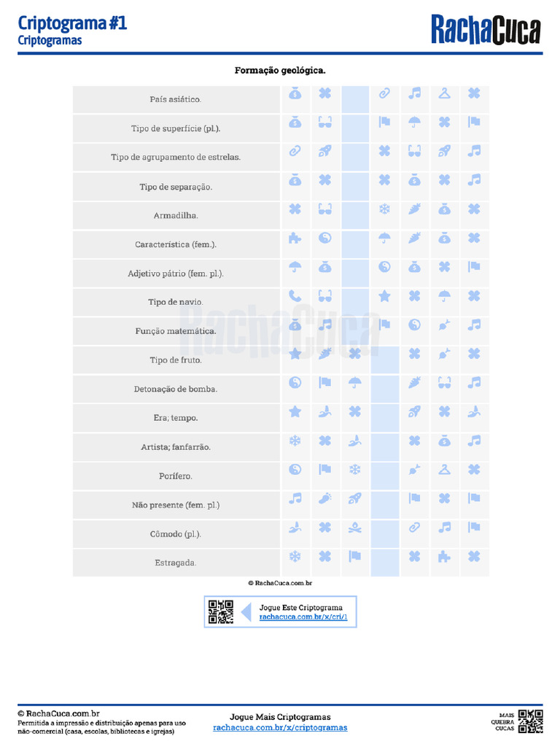
Task: Click the QR code beside Jogue Este Criptograma
Action: tap(221, 612)
